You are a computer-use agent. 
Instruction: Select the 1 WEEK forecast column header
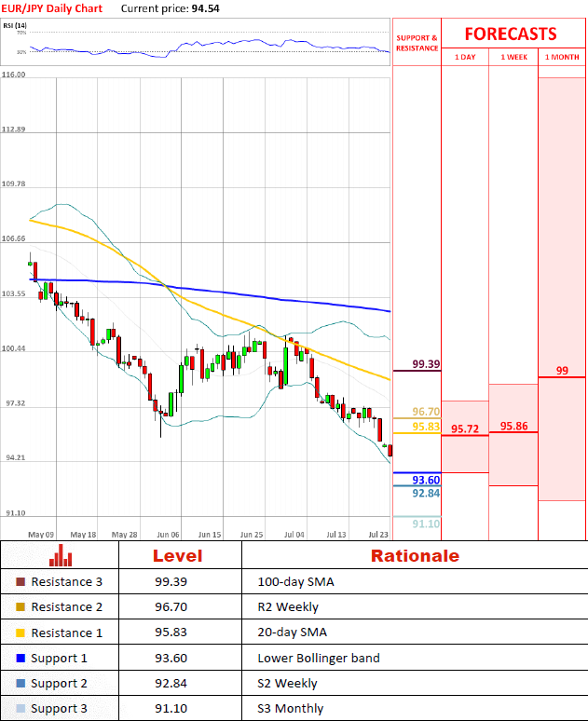(513, 58)
